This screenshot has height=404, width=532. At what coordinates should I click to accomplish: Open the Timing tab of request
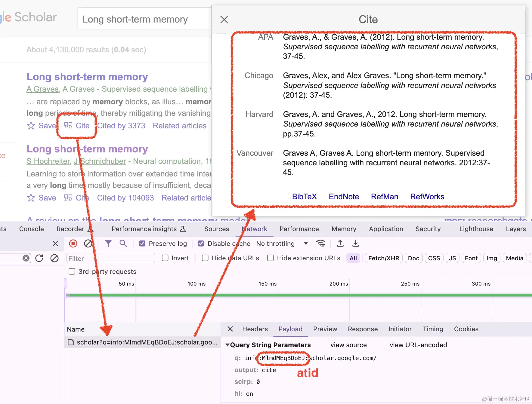433,329
